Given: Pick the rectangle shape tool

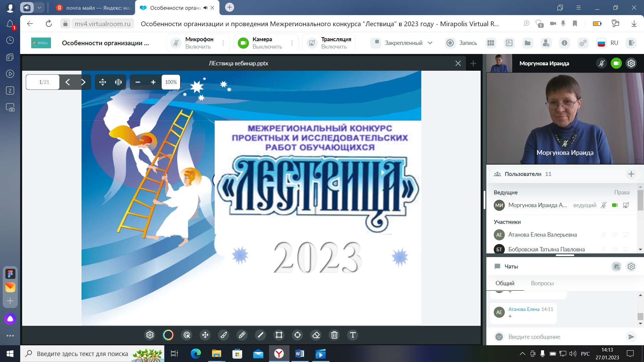Looking at the screenshot, I should (279, 335).
